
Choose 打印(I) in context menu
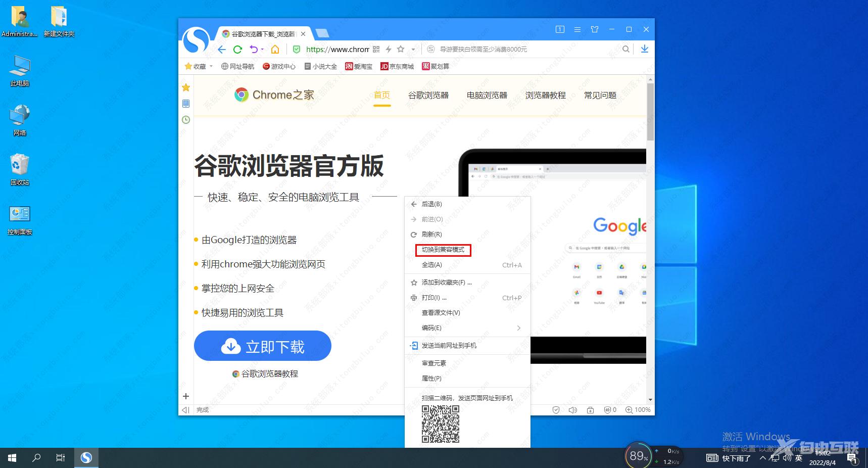click(467, 298)
